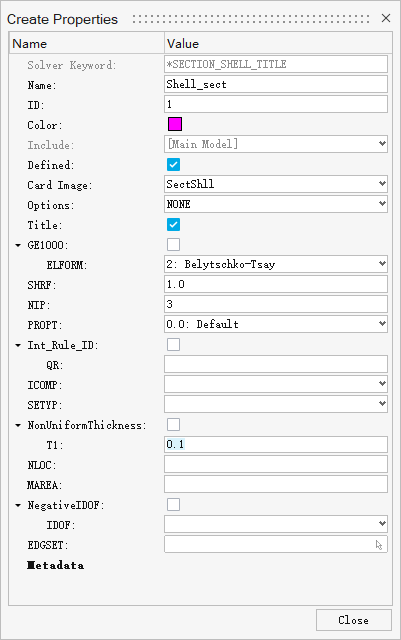Collapse the GE1000 tree arrow
The width and height of the screenshot is (401, 640).
click(18, 245)
